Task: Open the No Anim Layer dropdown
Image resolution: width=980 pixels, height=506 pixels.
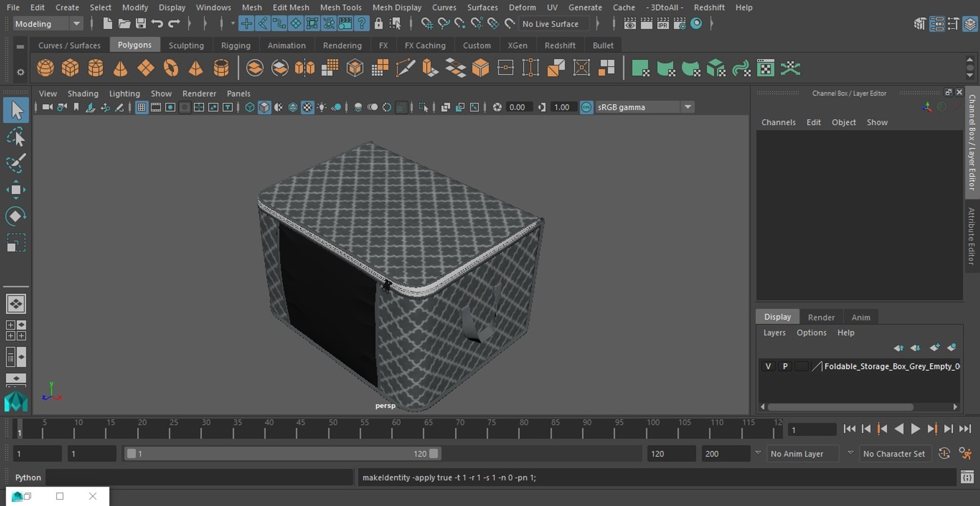Action: click(x=803, y=453)
